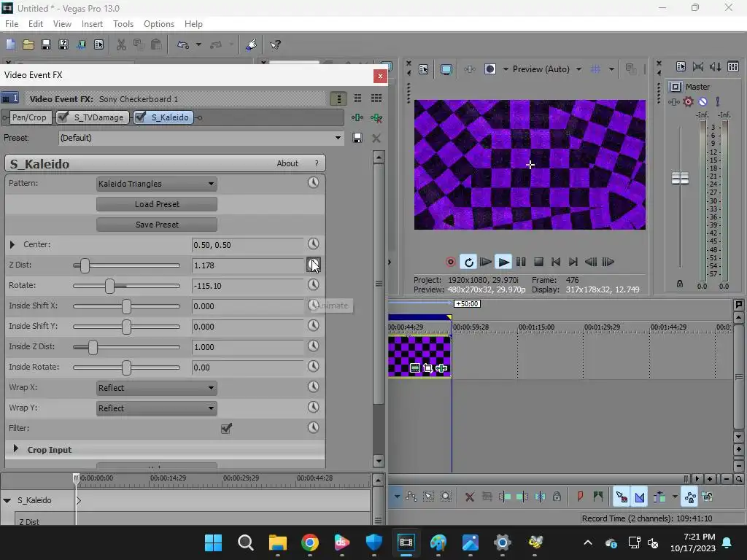Toggle Lock Envelopes to Events button
Viewport: 747px width, 560px height.
[x=690, y=497]
